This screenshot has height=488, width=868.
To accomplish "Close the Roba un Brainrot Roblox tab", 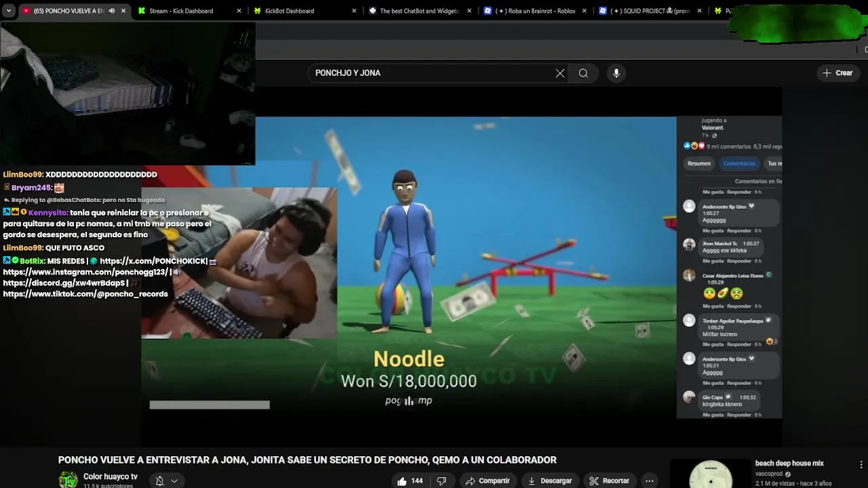I will coord(585,11).
